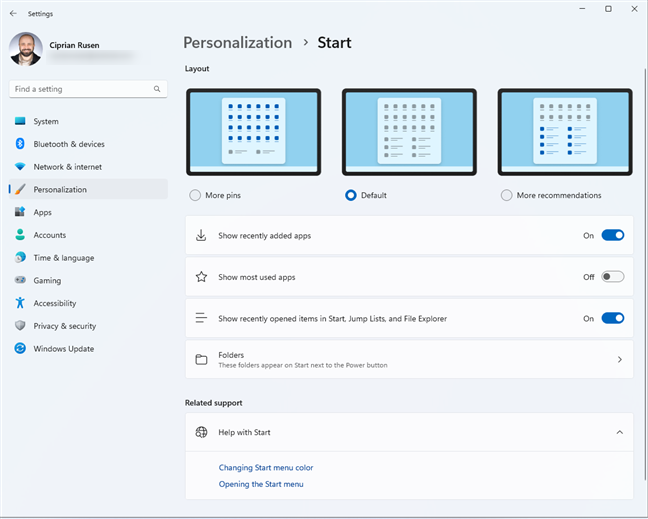Open Gaming settings
The image size is (648, 519).
(x=88, y=280)
